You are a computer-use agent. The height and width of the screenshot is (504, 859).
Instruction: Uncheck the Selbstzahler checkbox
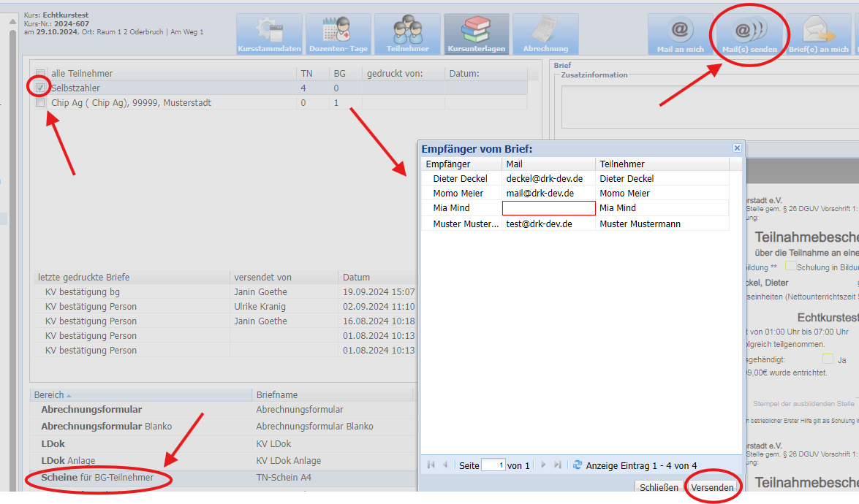tap(41, 88)
